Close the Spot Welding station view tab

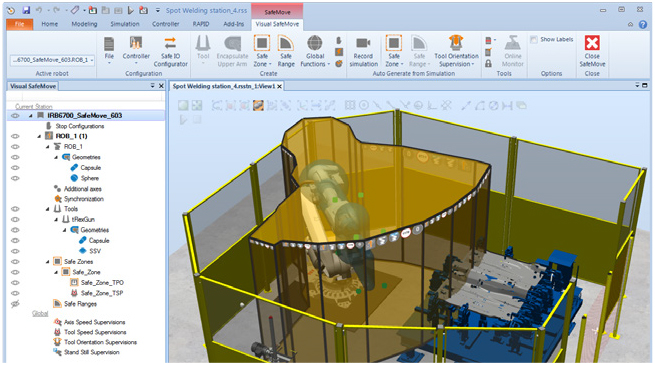click(279, 86)
